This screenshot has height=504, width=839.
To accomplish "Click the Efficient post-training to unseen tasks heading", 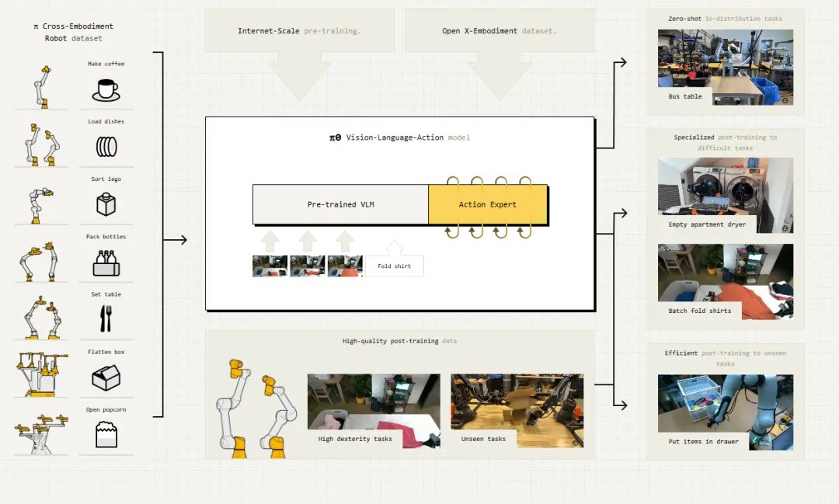I will tap(725, 358).
